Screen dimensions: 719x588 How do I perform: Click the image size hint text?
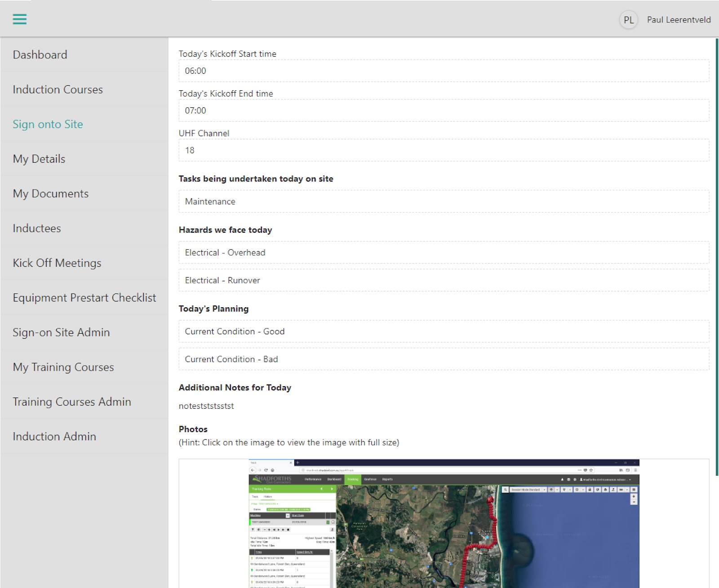[x=289, y=442]
